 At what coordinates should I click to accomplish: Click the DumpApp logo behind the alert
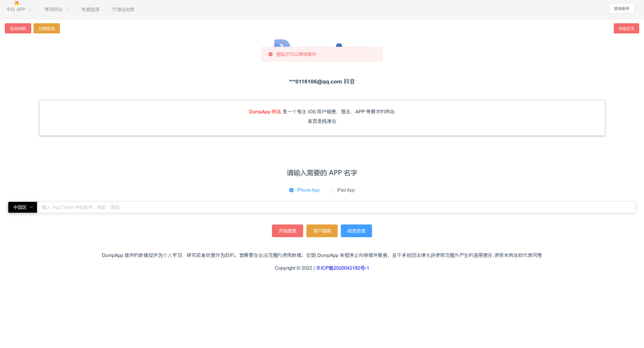(x=282, y=43)
